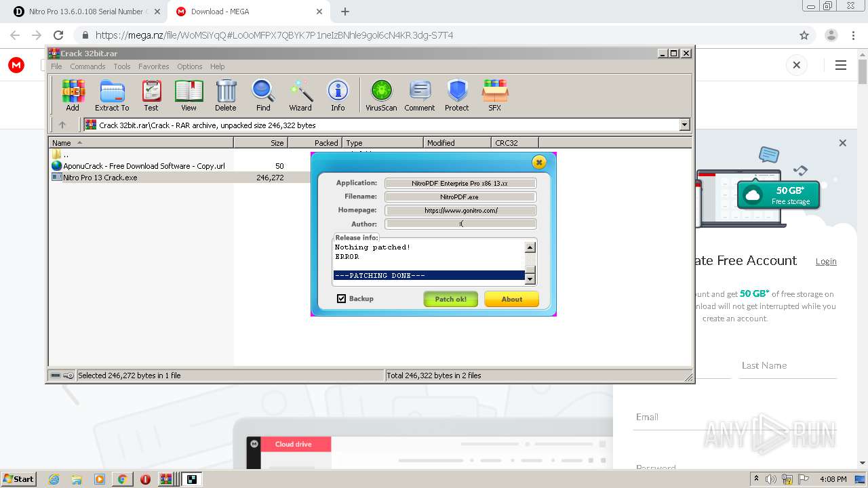
Task: Run the VirusScan bug icon
Action: pyautogui.click(x=381, y=95)
